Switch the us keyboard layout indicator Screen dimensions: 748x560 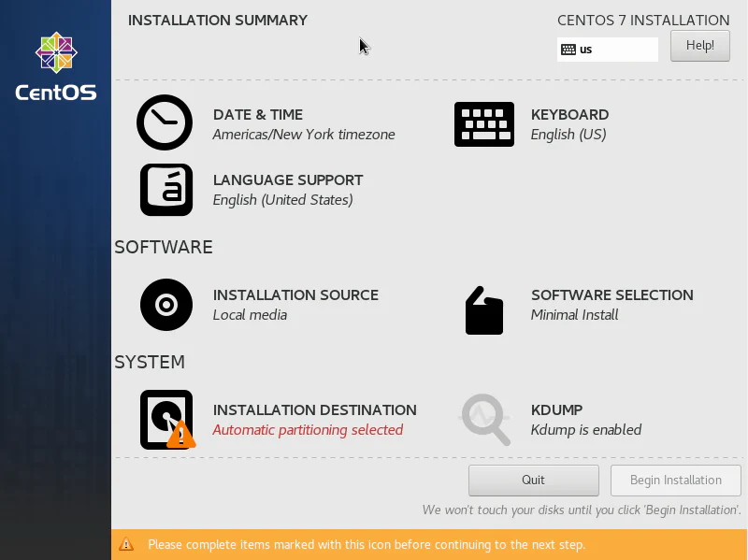[607, 50]
